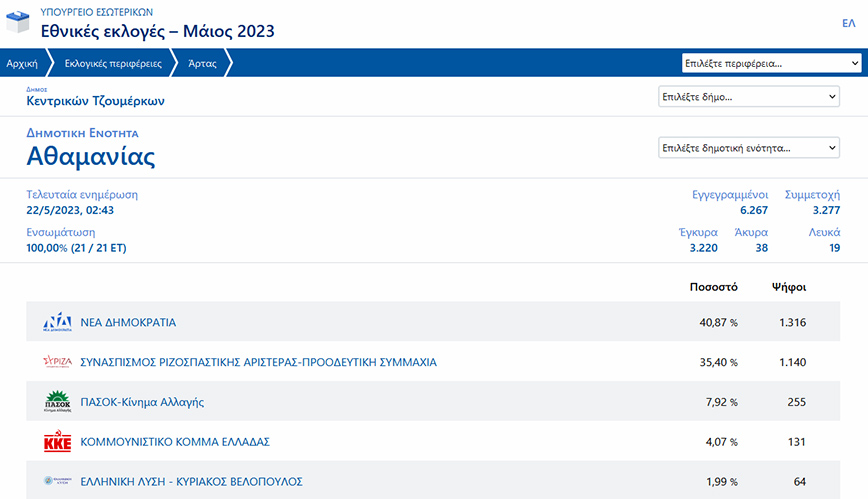Image resolution: width=868 pixels, height=499 pixels.
Task: Click the Νέα Δημοκρατία party logo
Action: (x=57, y=322)
